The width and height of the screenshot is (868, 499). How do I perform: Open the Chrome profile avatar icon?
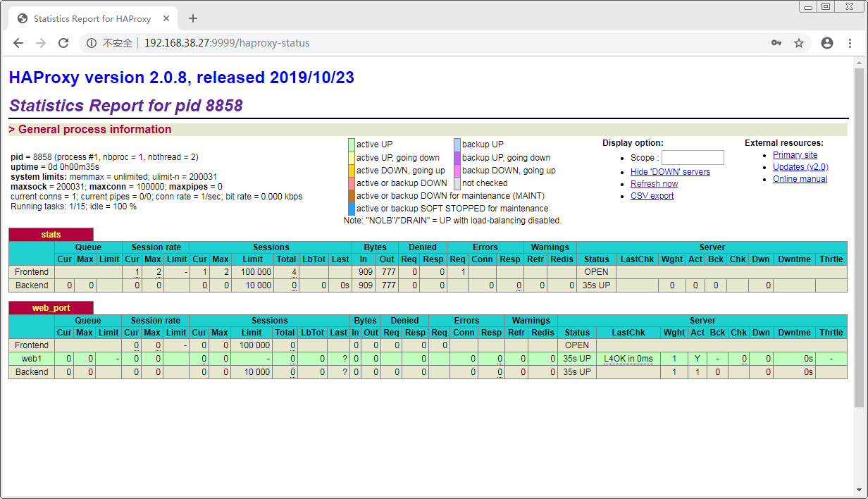(x=827, y=43)
